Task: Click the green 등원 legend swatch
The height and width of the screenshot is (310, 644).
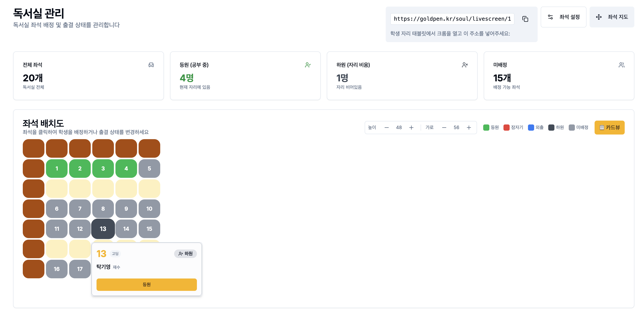Action: coord(486,127)
